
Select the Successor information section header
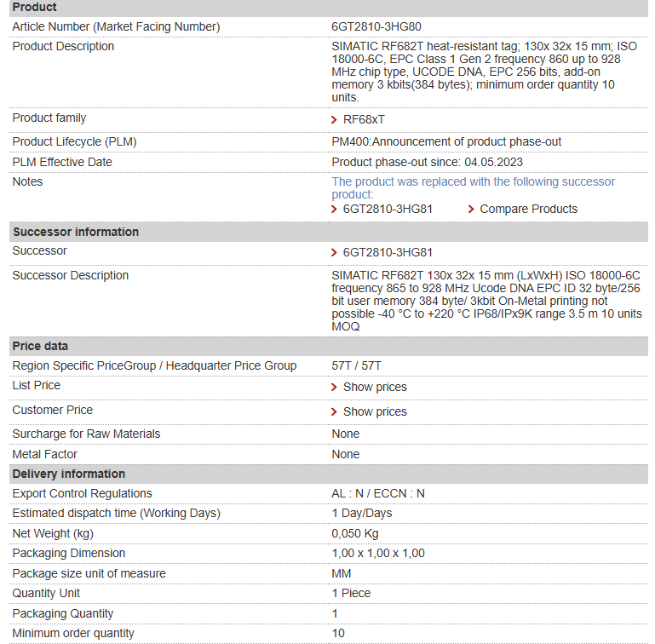click(x=76, y=233)
